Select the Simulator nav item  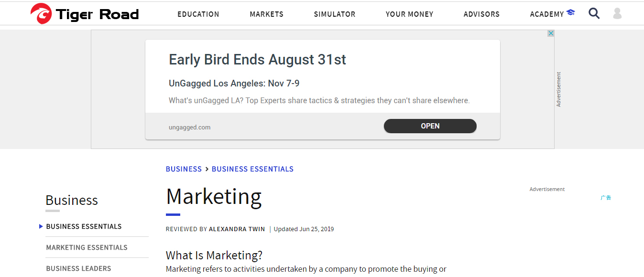[x=335, y=14]
